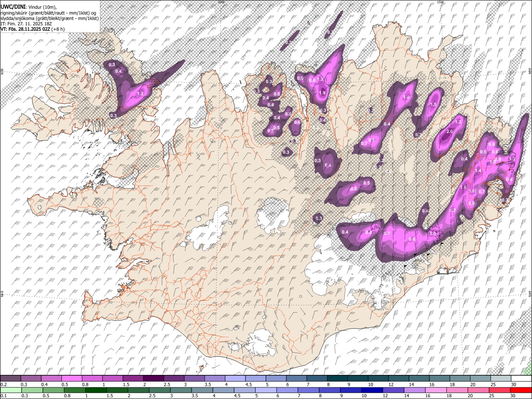Pick the bottom-row legend swatch between 0.3 and 0.5
Viewport: 532px width, 399px height.
click(31, 390)
